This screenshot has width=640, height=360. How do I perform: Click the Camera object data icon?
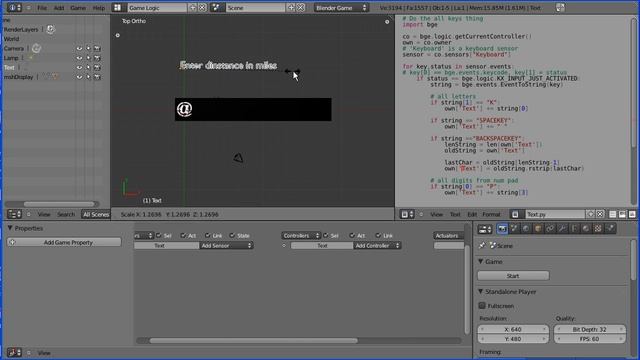point(36,49)
